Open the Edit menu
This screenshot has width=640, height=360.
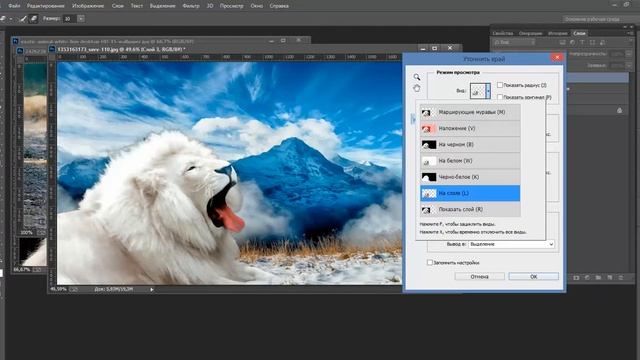(x=45, y=6)
